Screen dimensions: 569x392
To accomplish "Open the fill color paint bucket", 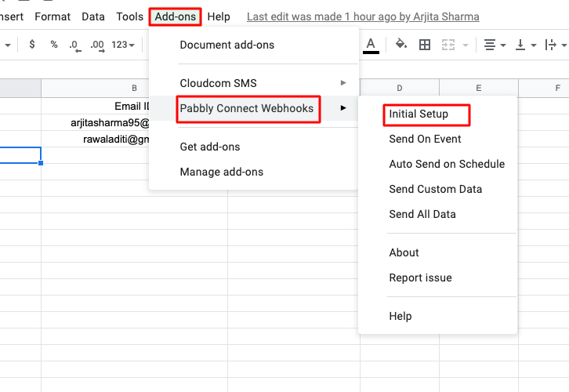I will tap(401, 44).
